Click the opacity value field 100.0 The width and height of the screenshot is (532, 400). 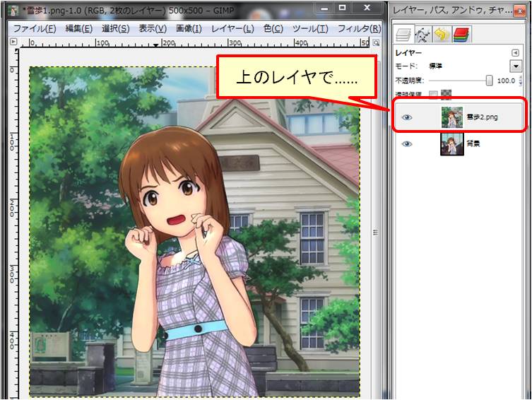pyautogui.click(x=506, y=81)
